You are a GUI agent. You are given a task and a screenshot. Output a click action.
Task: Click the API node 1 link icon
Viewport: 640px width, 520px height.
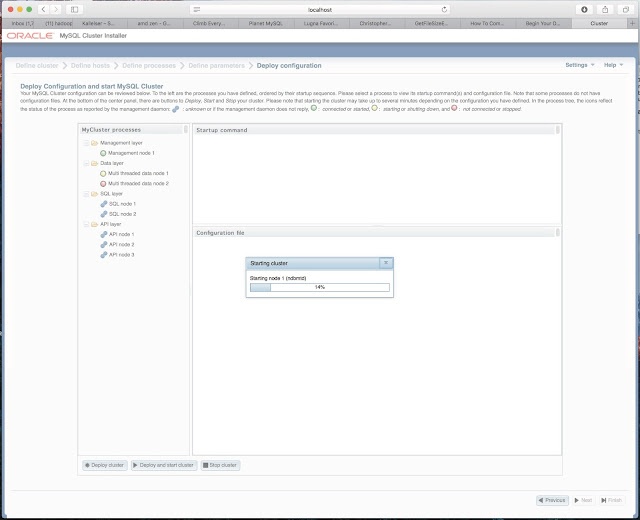104,234
